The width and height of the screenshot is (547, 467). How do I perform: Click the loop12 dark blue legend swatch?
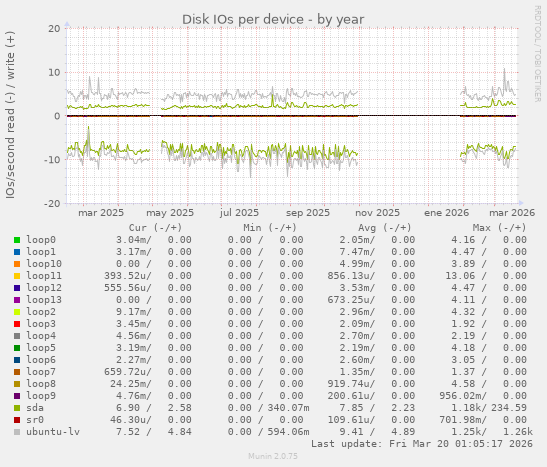(x=17, y=288)
